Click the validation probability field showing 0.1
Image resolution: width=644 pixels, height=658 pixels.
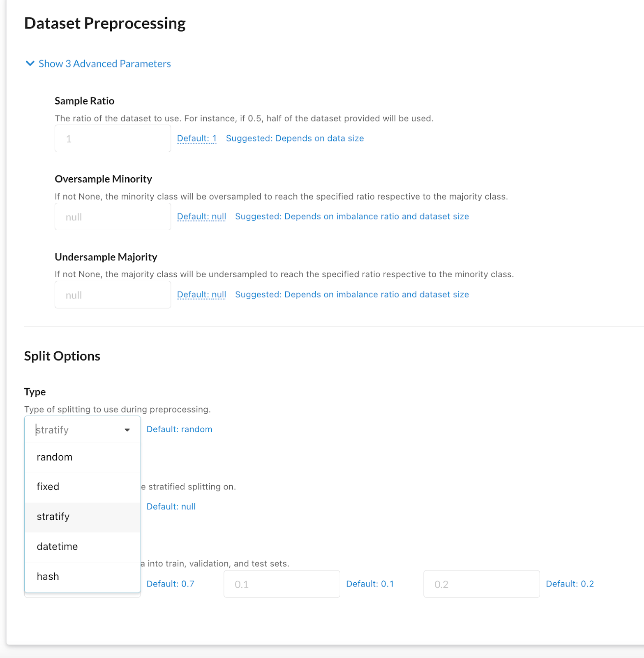click(282, 584)
